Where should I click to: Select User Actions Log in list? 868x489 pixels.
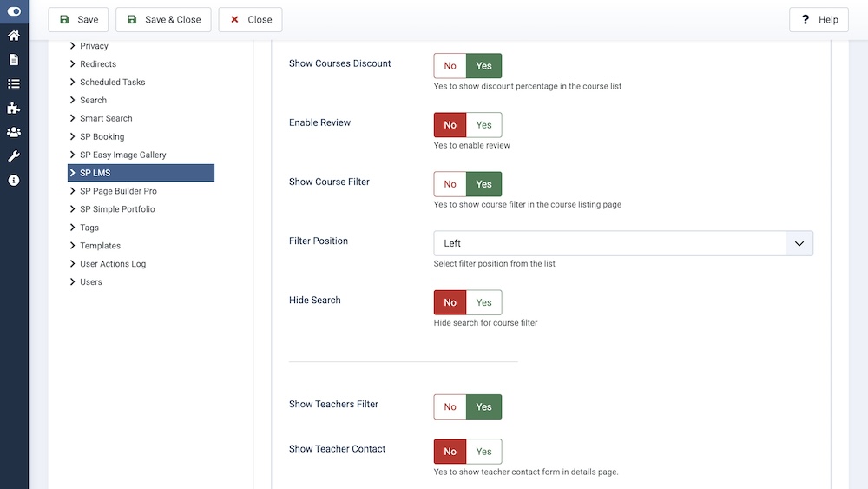coord(113,264)
